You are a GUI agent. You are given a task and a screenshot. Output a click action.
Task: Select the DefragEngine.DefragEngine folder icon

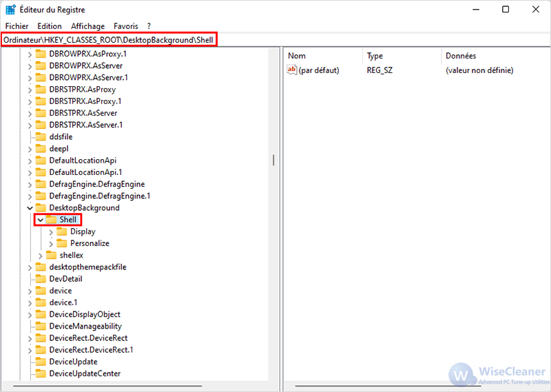41,184
